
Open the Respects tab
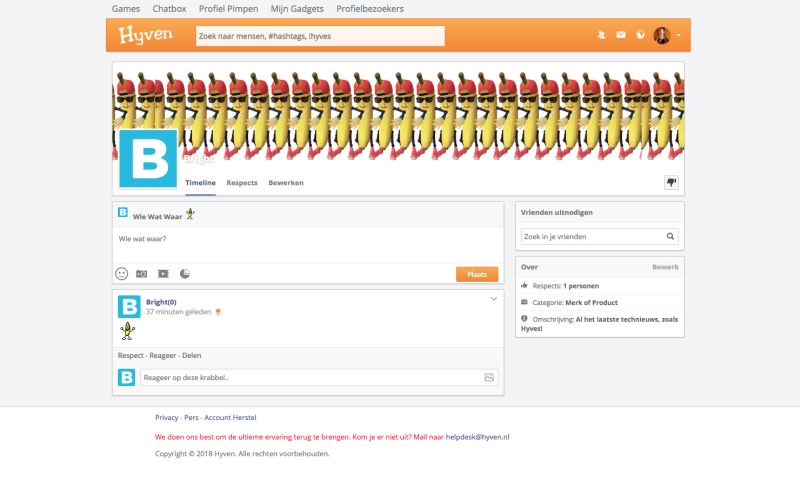tap(242, 183)
